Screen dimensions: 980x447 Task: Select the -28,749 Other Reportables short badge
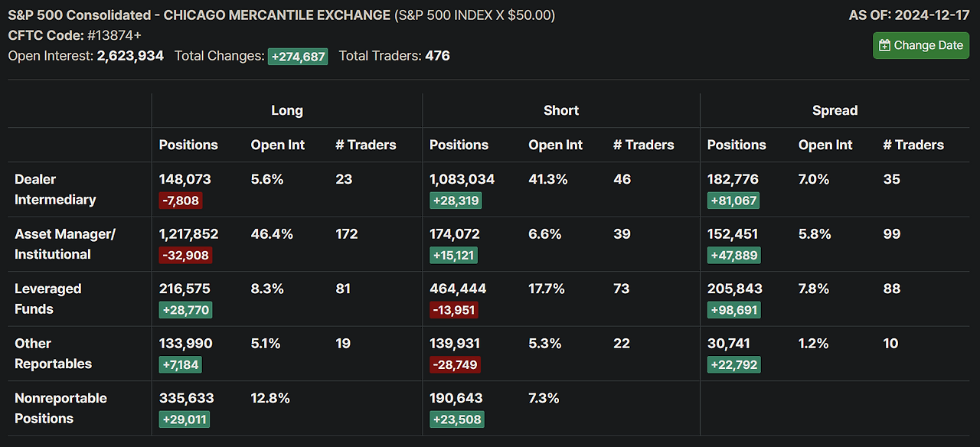[456, 364]
